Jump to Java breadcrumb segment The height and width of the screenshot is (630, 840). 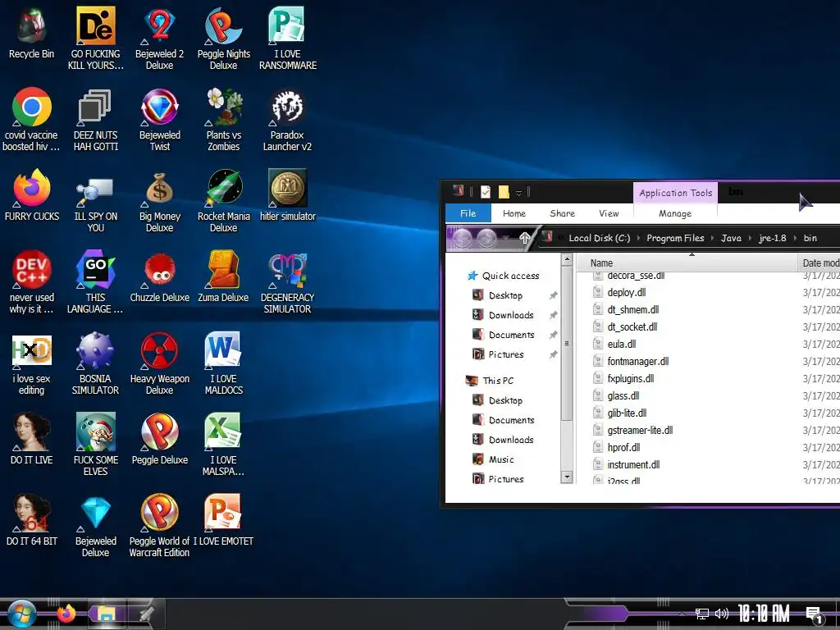731,238
